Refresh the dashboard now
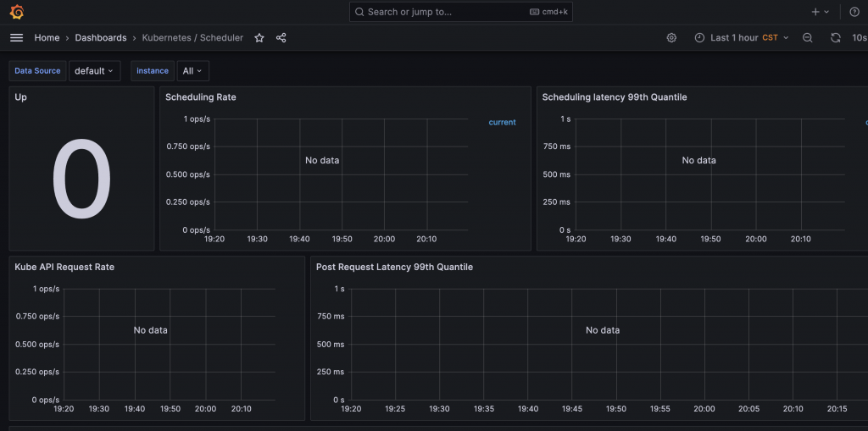The height and width of the screenshot is (431, 868). pos(836,37)
